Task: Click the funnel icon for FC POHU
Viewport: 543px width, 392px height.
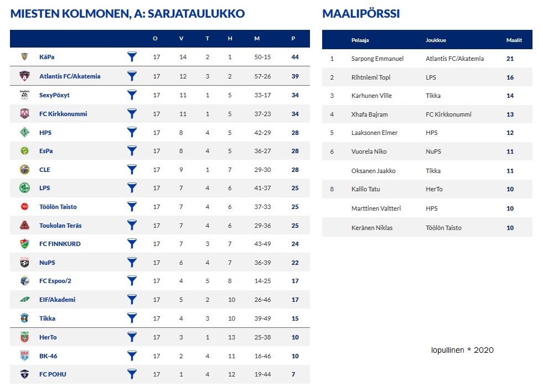Action: pos(132,374)
